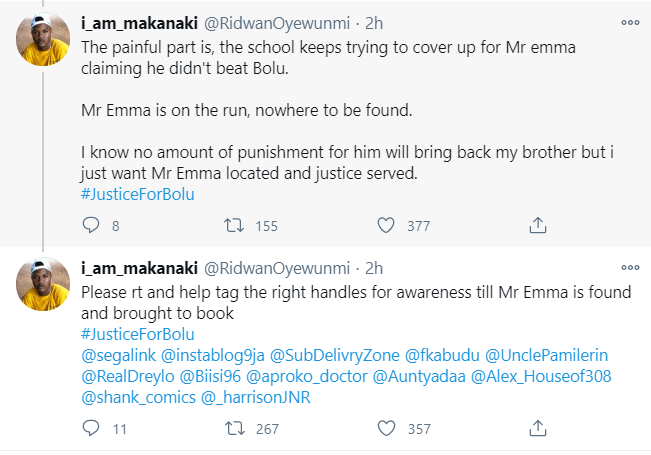This screenshot has width=651, height=455.
Task: Open more options menu on second tweet
Action: [629, 267]
